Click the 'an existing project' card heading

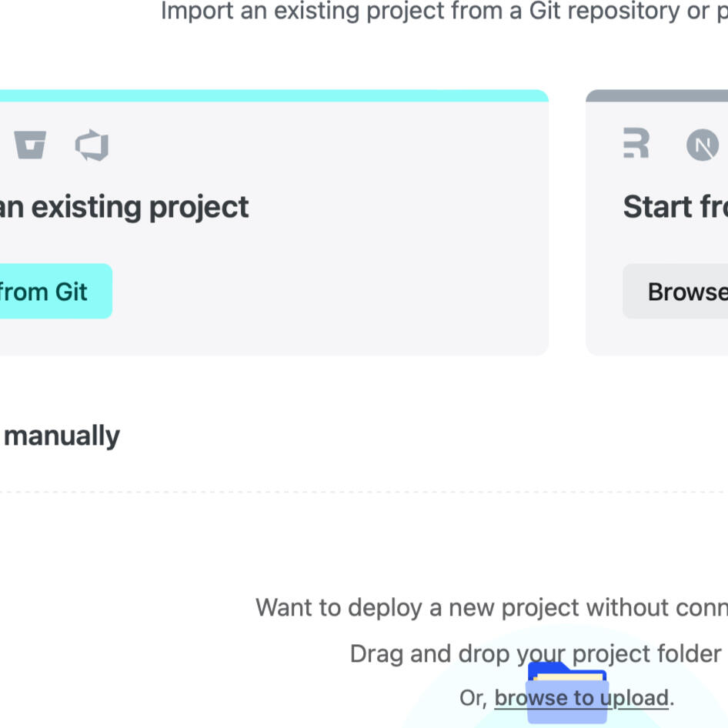(x=124, y=207)
